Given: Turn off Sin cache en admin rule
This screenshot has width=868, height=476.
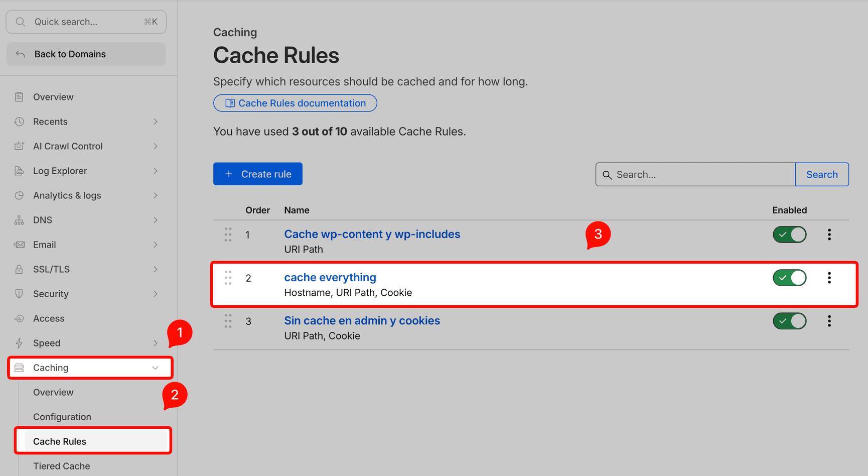Looking at the screenshot, I should click(789, 321).
